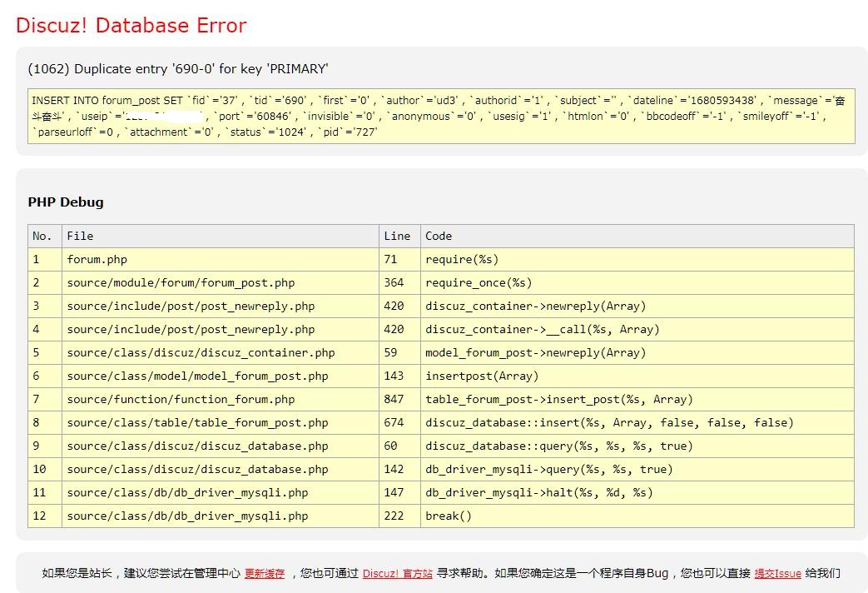Click db_driver_mysqli.php file cell in row 12
This screenshot has width=868, height=593.
pyautogui.click(x=221, y=516)
